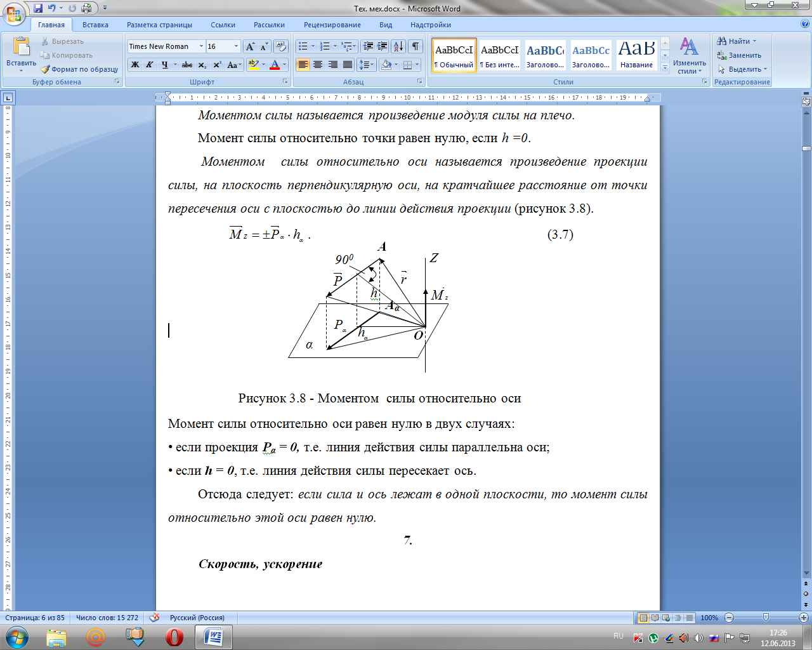Click the text highlight color marker icon
The height and width of the screenshot is (650, 812).
click(x=253, y=65)
